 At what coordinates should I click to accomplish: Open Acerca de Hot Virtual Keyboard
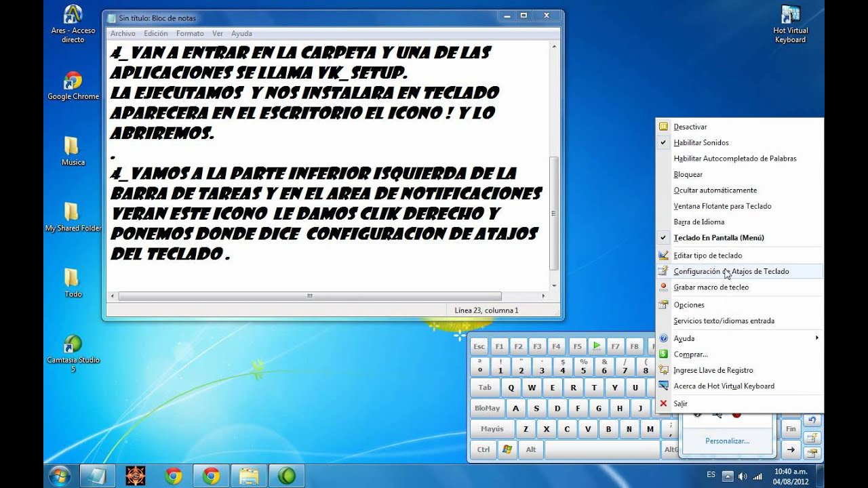(x=739, y=386)
